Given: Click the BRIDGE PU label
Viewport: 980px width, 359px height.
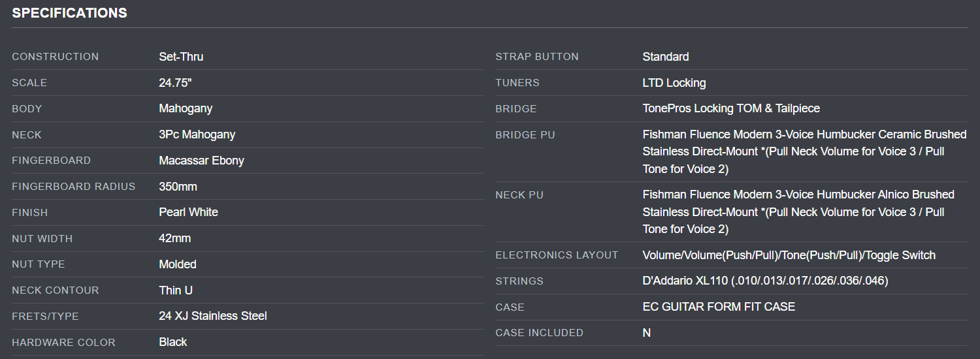Looking at the screenshot, I should (x=525, y=135).
